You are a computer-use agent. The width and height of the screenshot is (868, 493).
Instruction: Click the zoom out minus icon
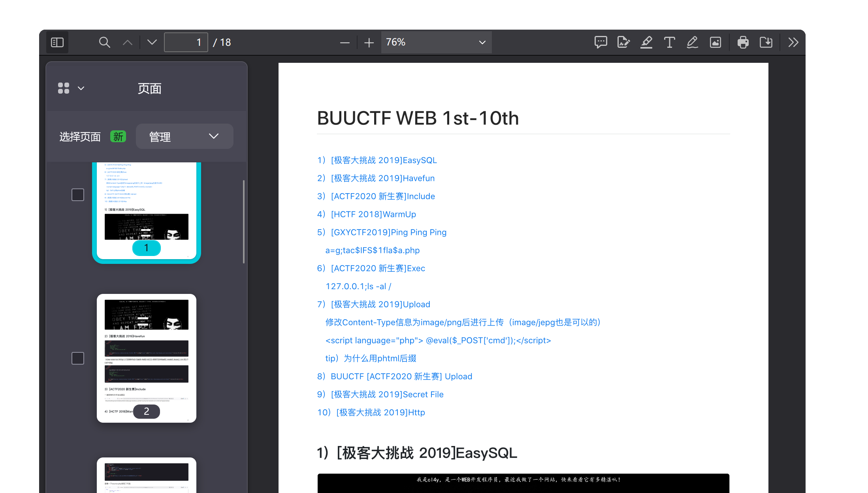tap(345, 43)
